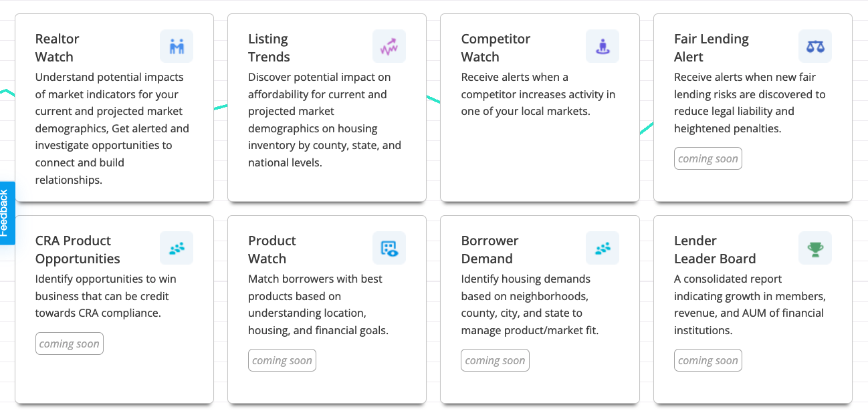Click the Product Watch eye icon
Screen dimensions: 868x415
pos(389,248)
